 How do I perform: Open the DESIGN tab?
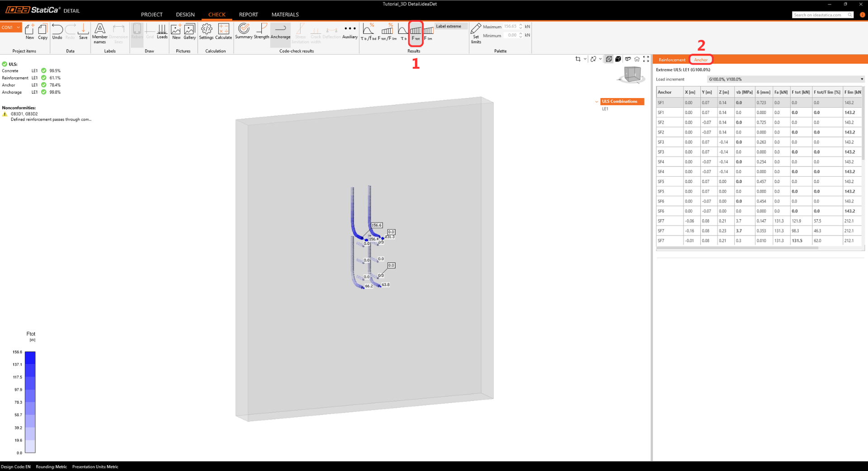pyautogui.click(x=185, y=14)
